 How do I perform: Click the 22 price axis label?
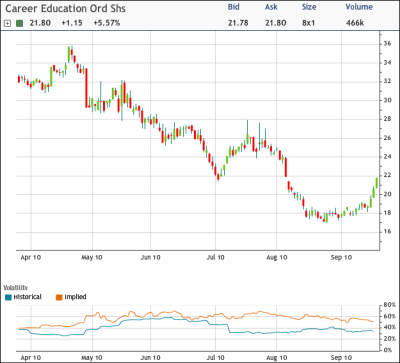coord(387,175)
